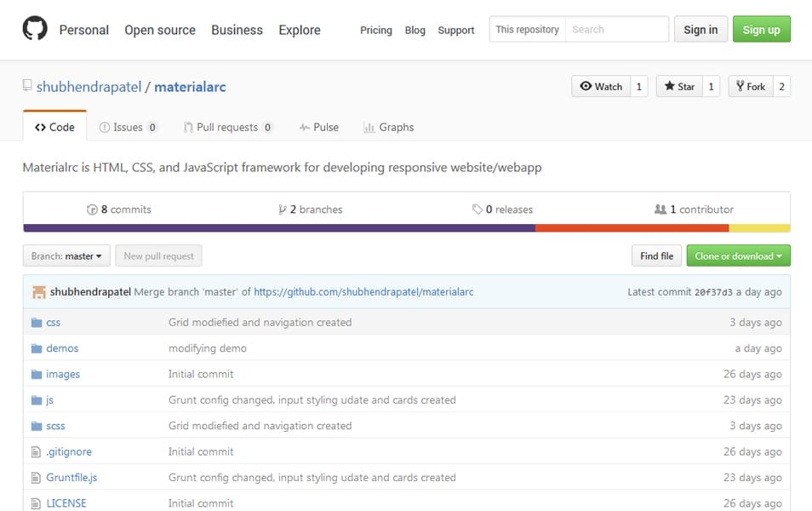Star the materialarc repository

point(679,87)
